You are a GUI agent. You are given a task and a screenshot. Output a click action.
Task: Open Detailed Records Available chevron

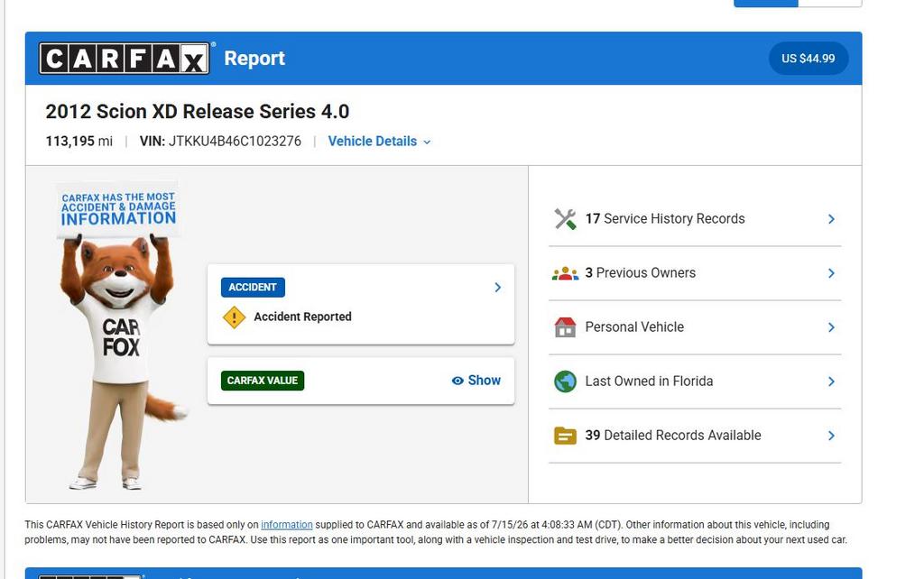point(831,436)
